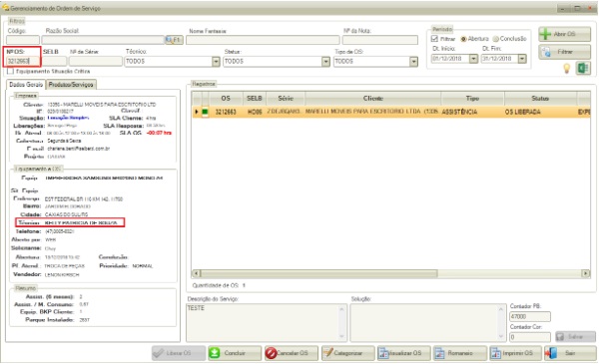Expand the Tipo de OS dropdown

click(x=413, y=62)
